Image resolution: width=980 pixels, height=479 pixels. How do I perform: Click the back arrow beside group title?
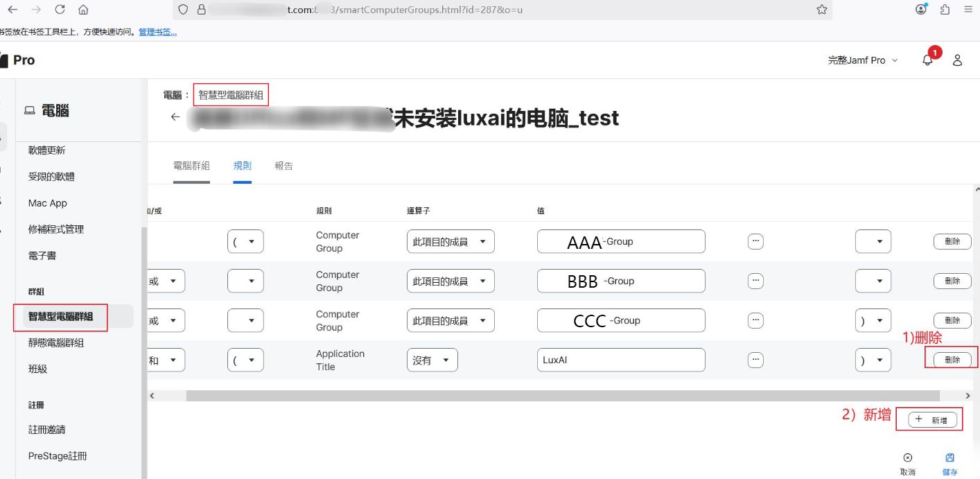click(x=175, y=117)
